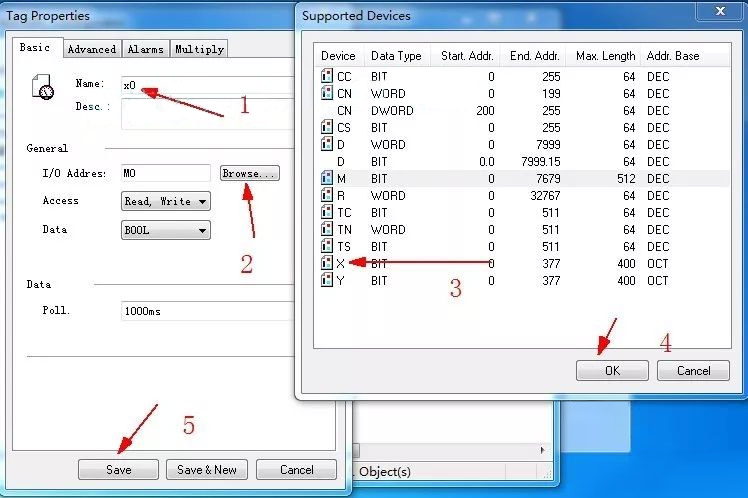Select the CS device icon
Screen dimensions: 748x498
[326, 128]
